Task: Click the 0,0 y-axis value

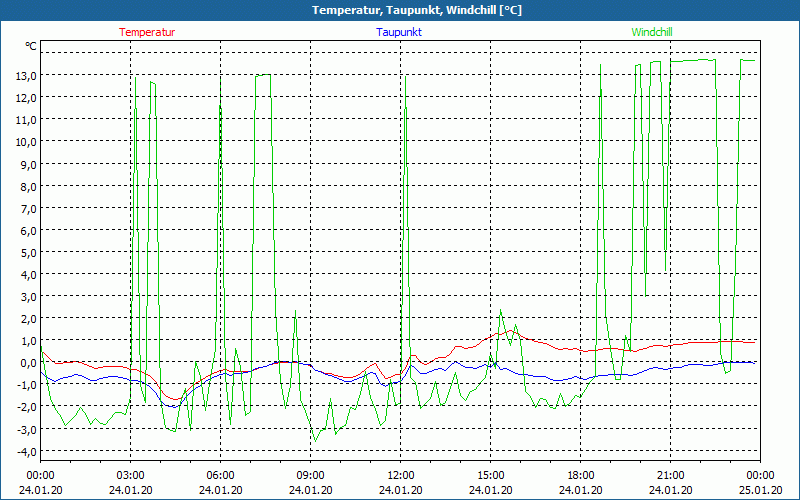Action: coord(29,363)
